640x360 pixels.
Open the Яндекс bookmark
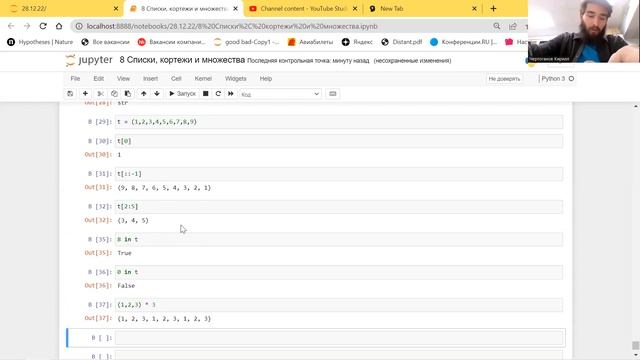tap(357, 42)
